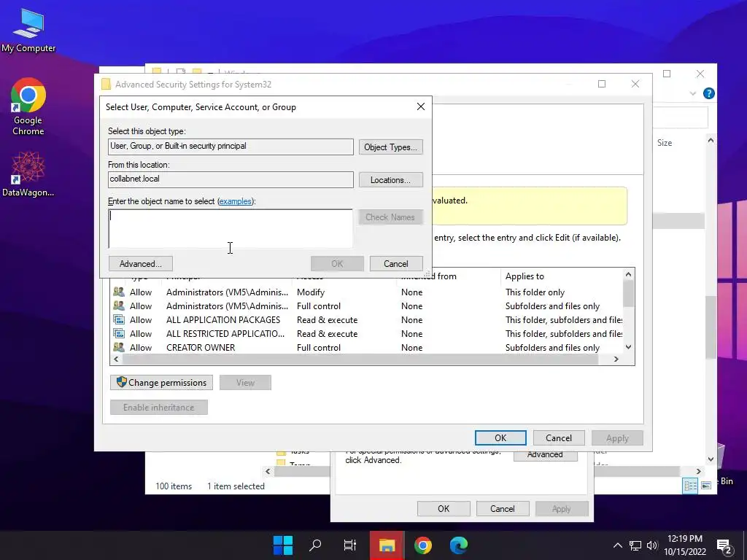This screenshot has height=560, width=747.
Task: Select Administrators Modify permission entry
Action: pyautogui.click(x=367, y=292)
